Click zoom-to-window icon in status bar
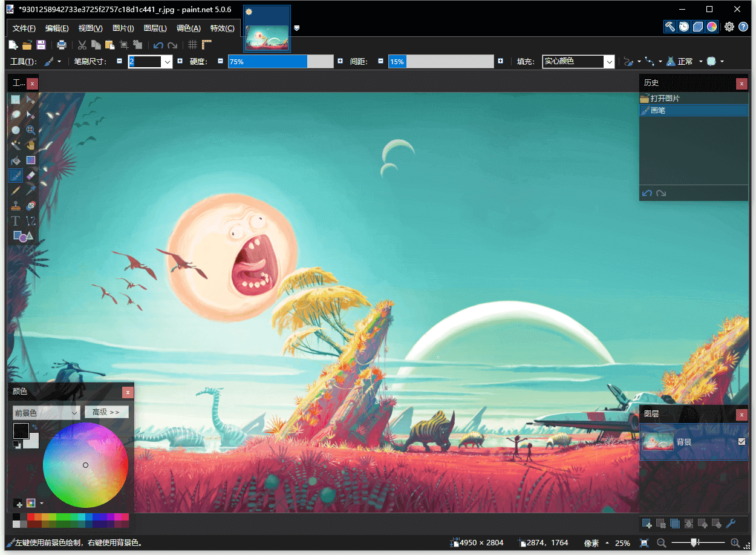Screen dimensions: 756x555 [x=645, y=543]
